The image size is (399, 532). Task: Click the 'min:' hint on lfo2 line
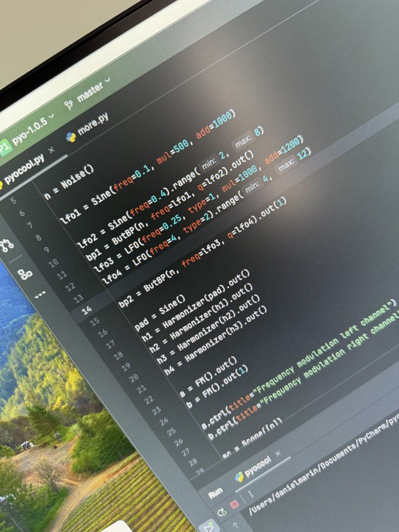(209, 164)
